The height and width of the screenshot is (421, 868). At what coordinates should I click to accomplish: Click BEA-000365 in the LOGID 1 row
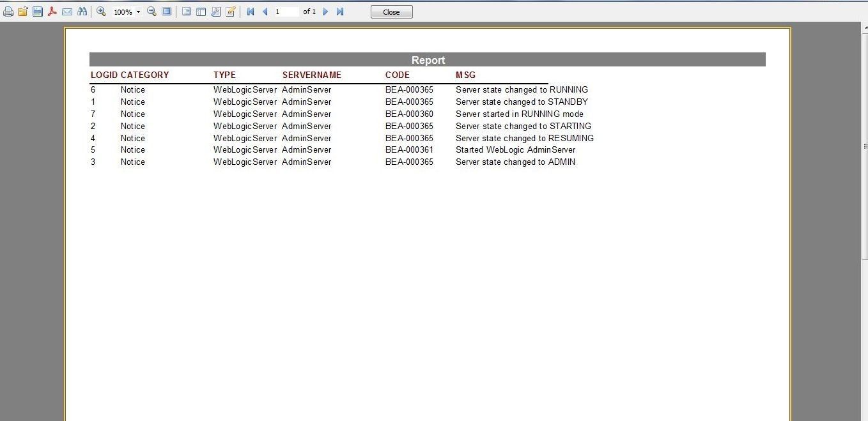(409, 102)
